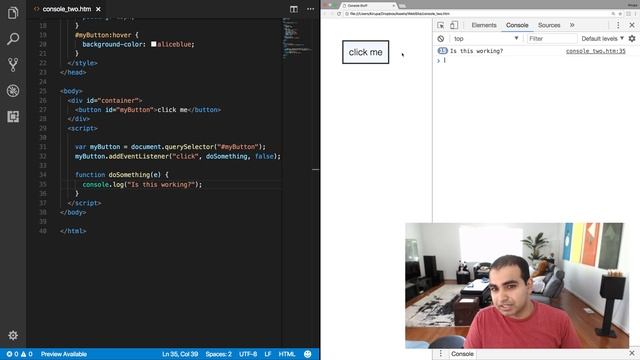640x360 pixels.
Task: Click the #myButton:hover selector line
Action: [x=107, y=35]
